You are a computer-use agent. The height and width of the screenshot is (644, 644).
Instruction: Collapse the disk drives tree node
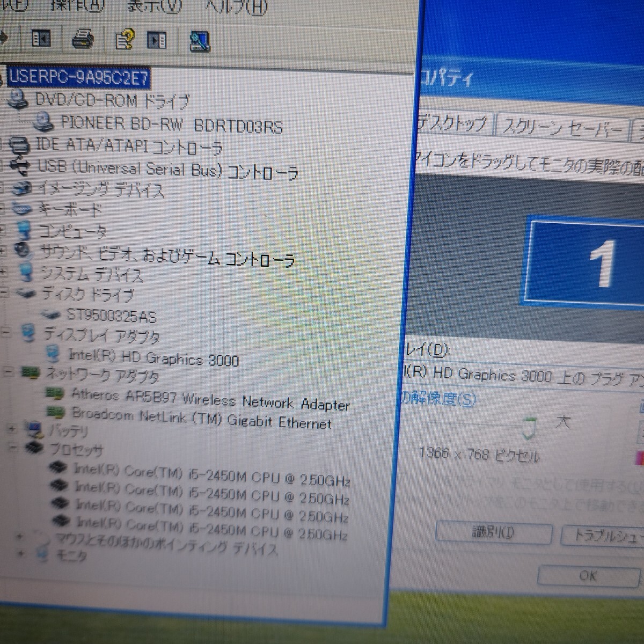pos(4,292)
